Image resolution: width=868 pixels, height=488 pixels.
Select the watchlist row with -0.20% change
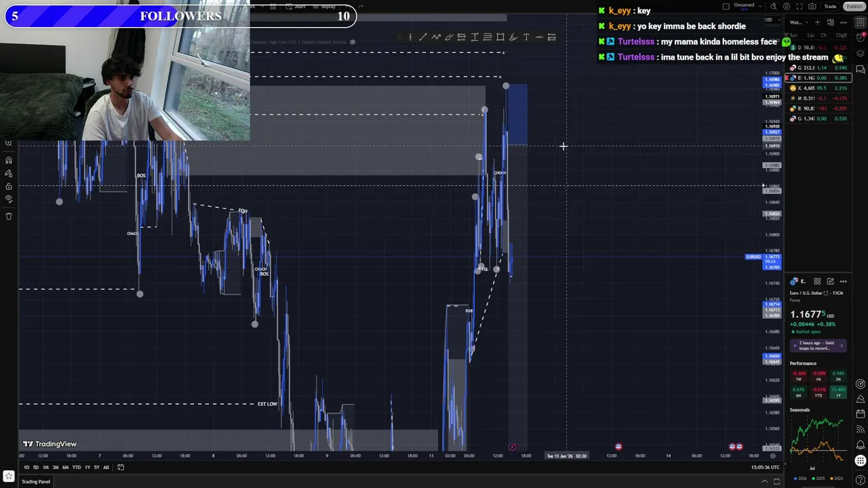818,108
